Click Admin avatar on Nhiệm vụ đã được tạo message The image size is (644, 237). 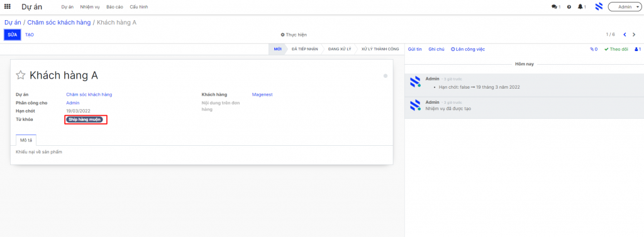coord(415,105)
